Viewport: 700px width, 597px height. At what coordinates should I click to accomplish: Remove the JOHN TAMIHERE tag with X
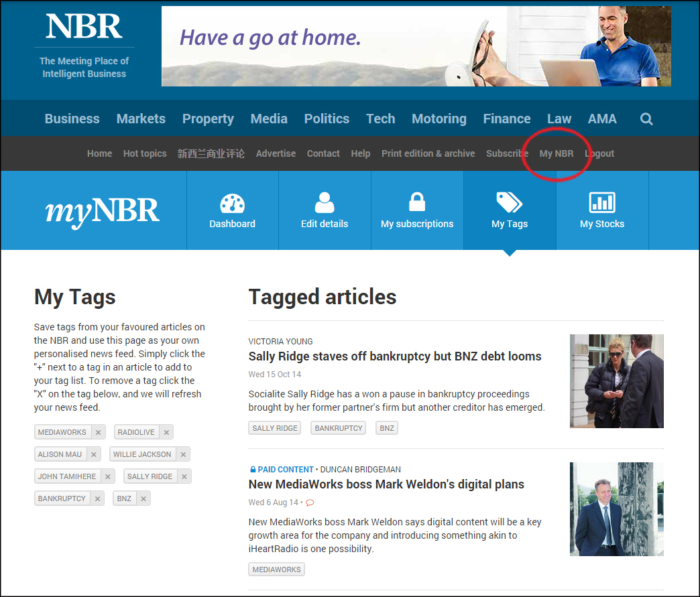click(x=107, y=476)
